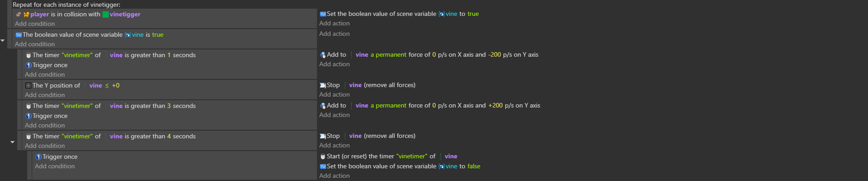
Task: Collapse the event with vine is true condition
Action: 3,41
